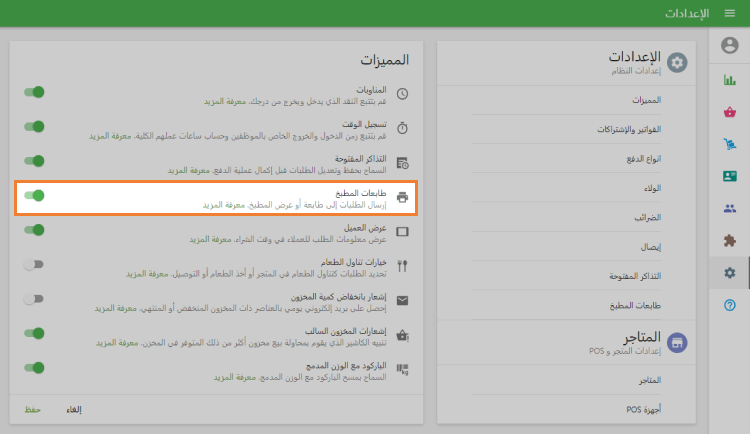Open the help question mark icon
The width and height of the screenshot is (750, 434).
729,305
